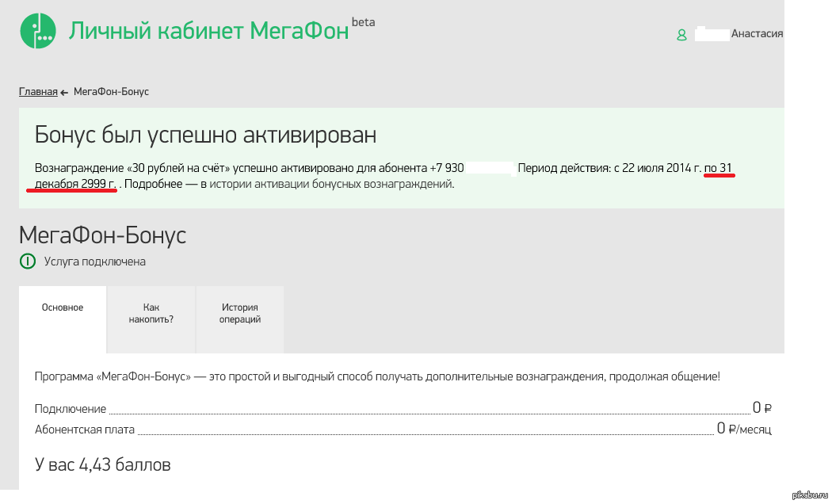This screenshot has height=504, width=832.
Task: Click the У вас 4,43 баллов text
Action: point(102,464)
